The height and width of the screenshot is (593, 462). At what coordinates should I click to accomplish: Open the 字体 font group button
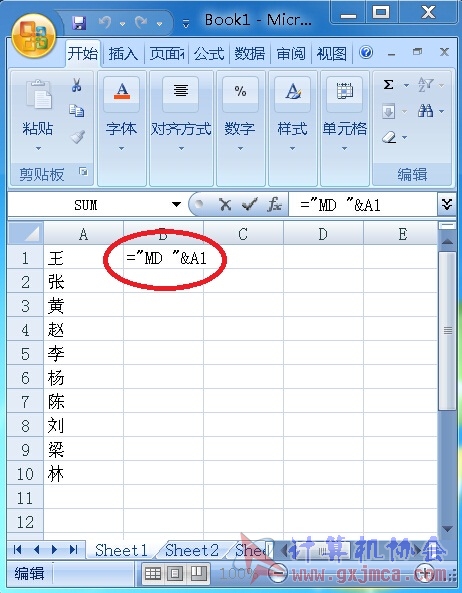[121, 129]
